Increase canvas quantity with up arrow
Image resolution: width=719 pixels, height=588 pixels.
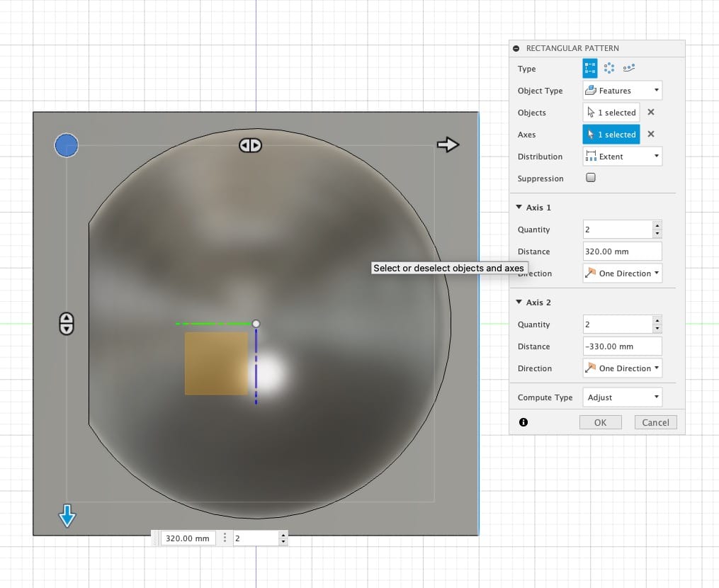283,535
